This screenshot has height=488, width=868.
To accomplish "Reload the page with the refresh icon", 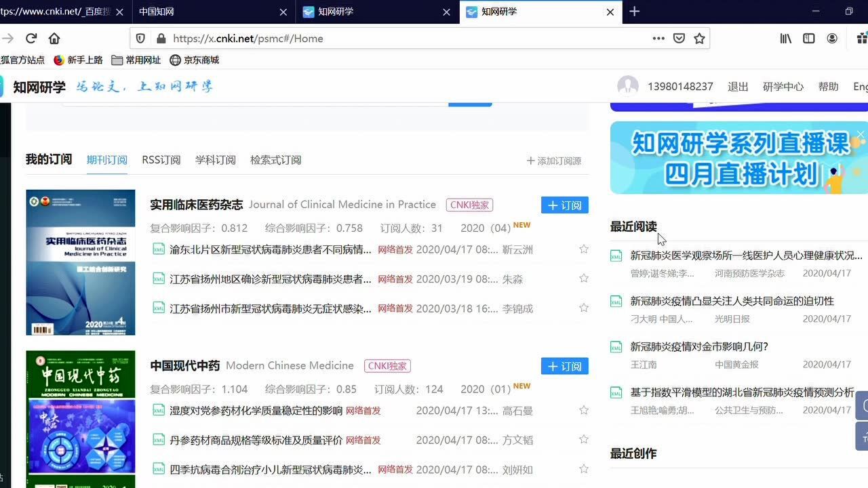I will pos(31,39).
